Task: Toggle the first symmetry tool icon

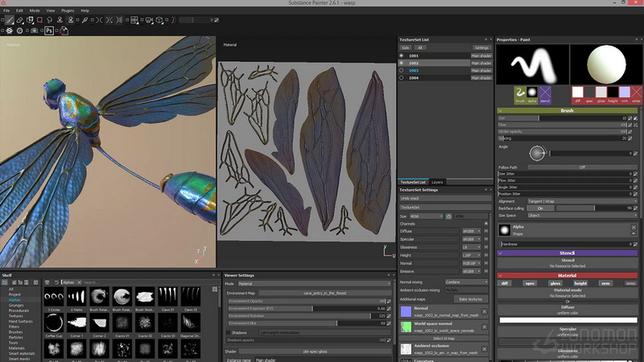Action: 101,19
